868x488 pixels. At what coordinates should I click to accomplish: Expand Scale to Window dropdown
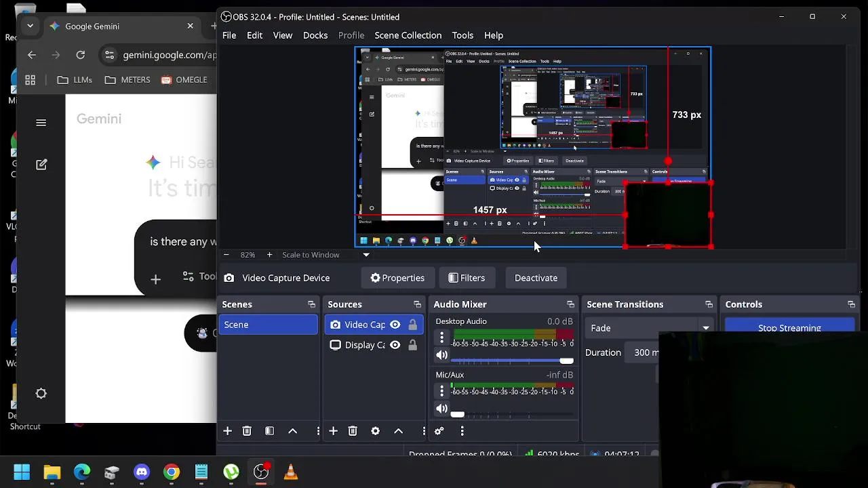click(366, 255)
